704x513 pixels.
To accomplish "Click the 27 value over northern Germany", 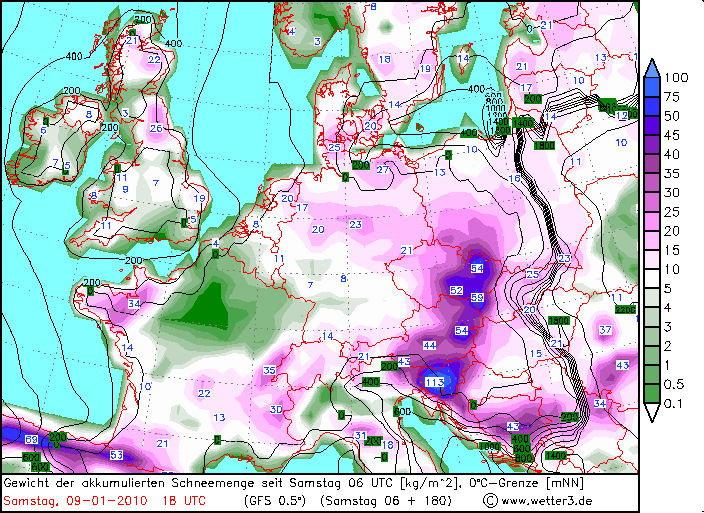I will click(383, 170).
